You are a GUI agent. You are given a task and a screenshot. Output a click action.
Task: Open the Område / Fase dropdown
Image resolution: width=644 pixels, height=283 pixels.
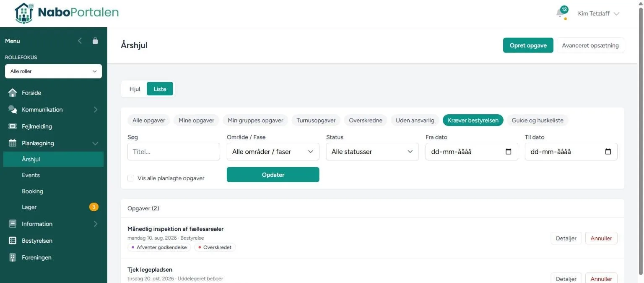tap(273, 152)
